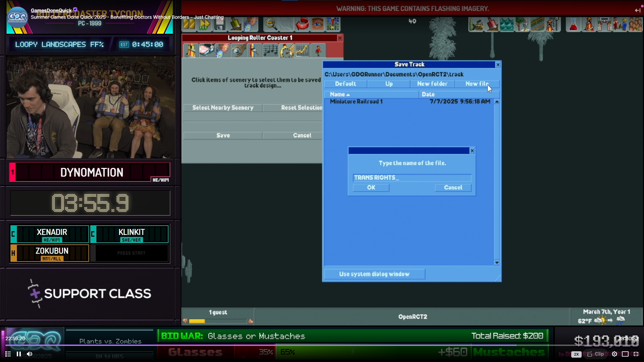Close the Save Track window

(x=498, y=65)
